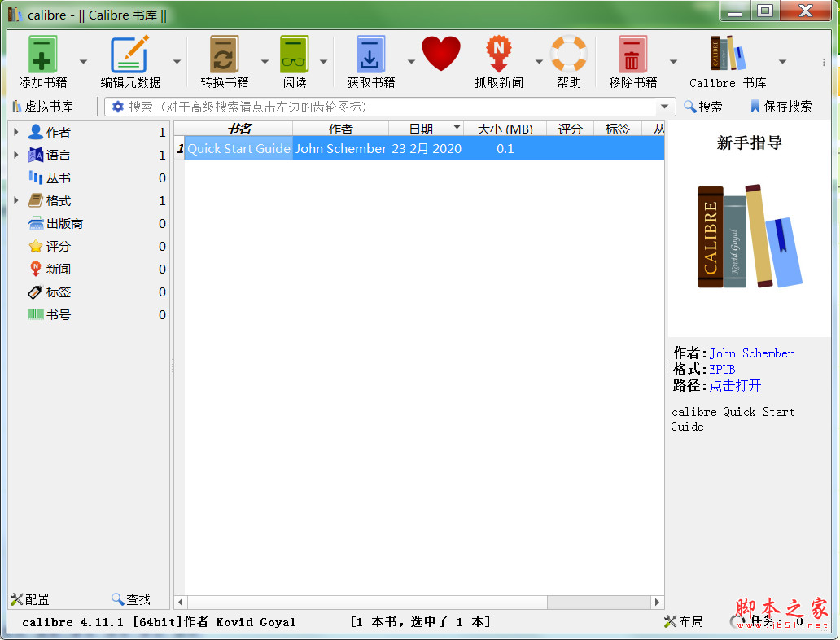Open dropdown arrow next to 移除书籍
The height and width of the screenshot is (640, 840).
673,62
